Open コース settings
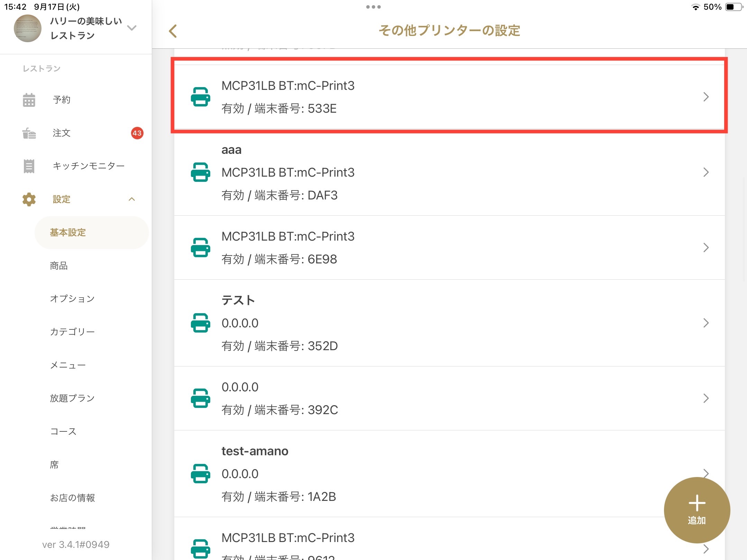 (x=63, y=431)
